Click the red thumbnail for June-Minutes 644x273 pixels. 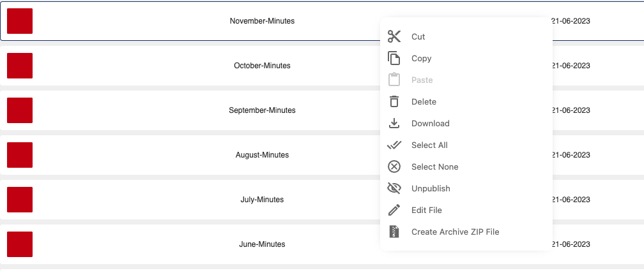(20, 244)
